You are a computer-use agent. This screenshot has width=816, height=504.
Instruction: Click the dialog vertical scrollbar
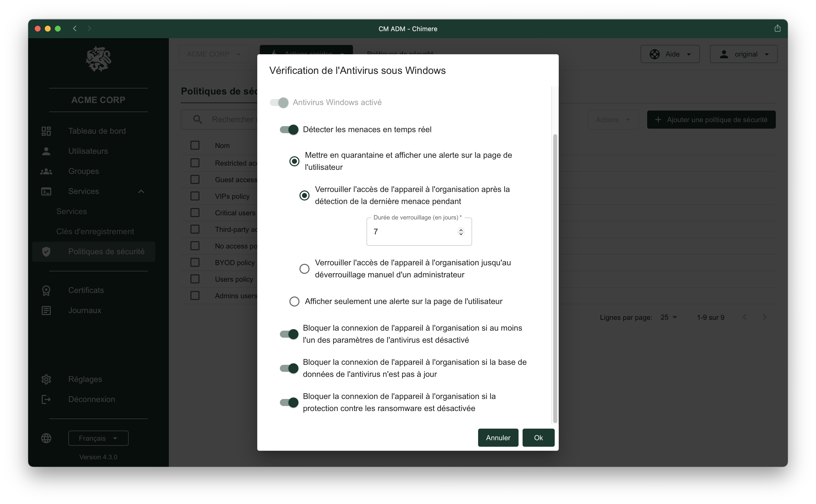(x=555, y=278)
